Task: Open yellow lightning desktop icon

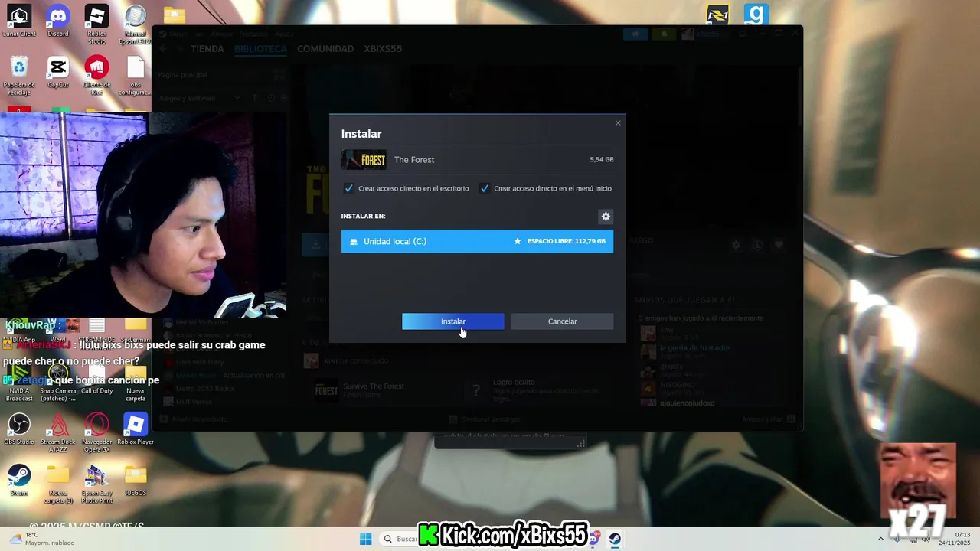Action: (717, 15)
